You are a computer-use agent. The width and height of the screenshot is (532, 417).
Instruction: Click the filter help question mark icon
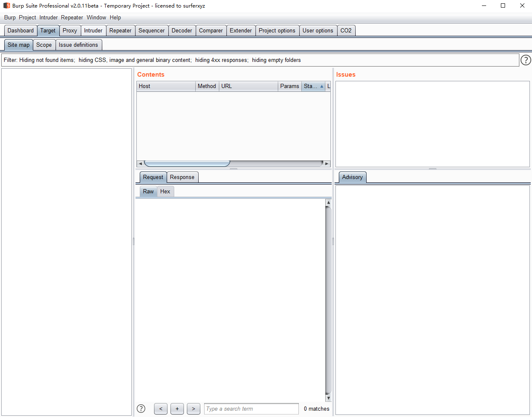pos(526,60)
